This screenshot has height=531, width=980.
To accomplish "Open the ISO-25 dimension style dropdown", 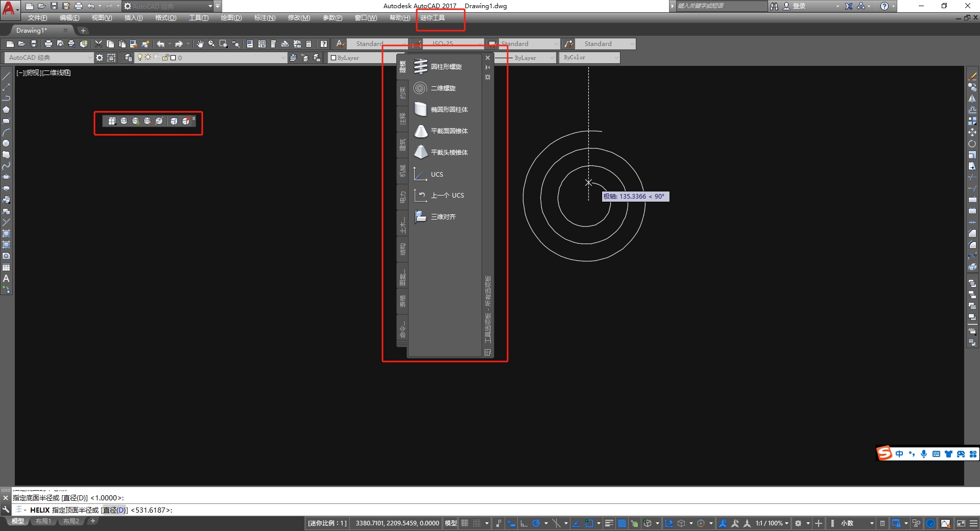I will [453, 44].
